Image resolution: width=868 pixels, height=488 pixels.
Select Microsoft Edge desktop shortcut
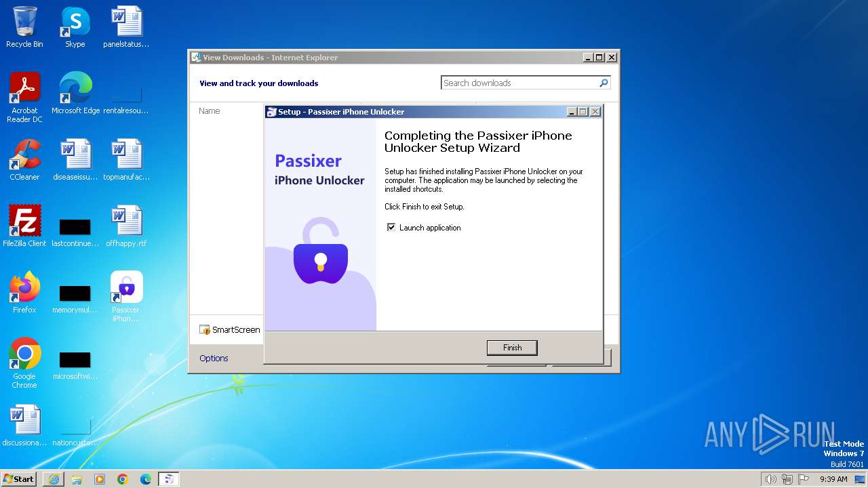(x=75, y=94)
